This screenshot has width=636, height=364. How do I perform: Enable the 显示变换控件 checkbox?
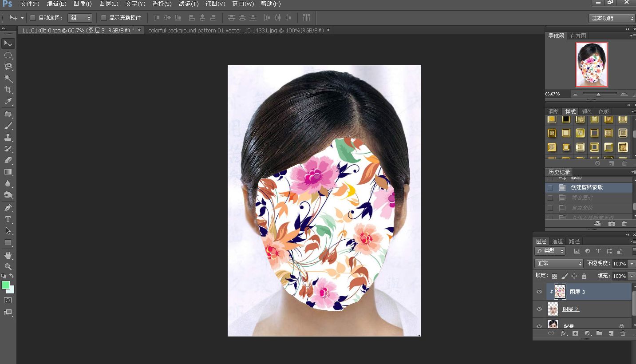(x=104, y=18)
